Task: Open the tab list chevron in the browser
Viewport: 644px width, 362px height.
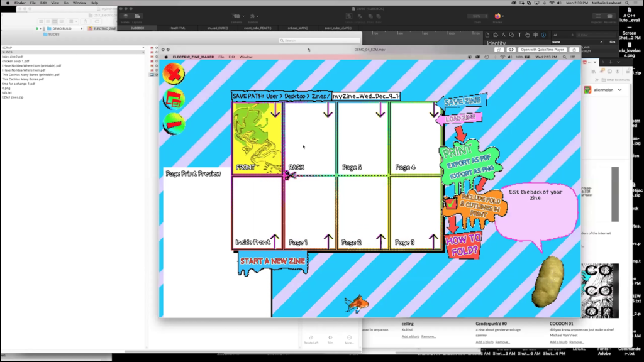Action: [619, 62]
